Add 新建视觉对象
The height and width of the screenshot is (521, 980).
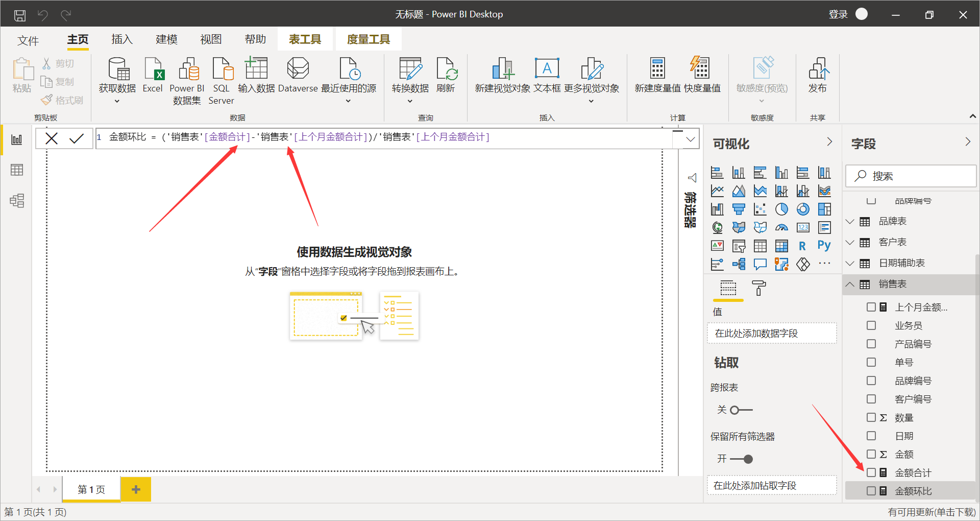503,75
